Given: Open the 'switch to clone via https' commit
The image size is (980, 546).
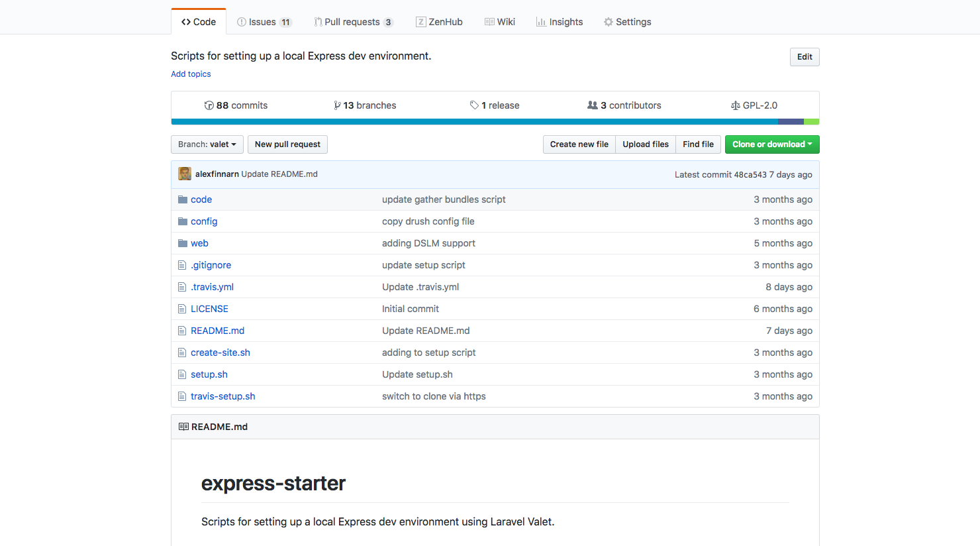Looking at the screenshot, I should point(434,396).
